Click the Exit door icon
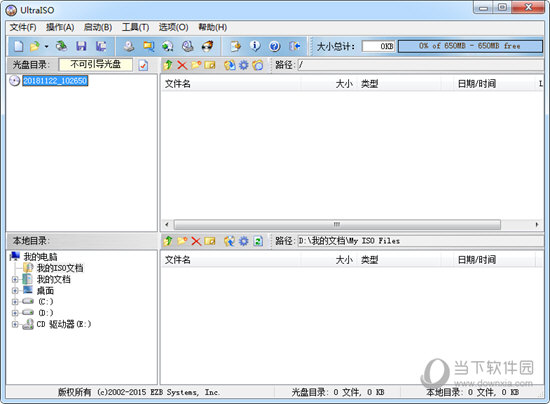Screen dimensions: 550x404 pyautogui.click(x=294, y=46)
